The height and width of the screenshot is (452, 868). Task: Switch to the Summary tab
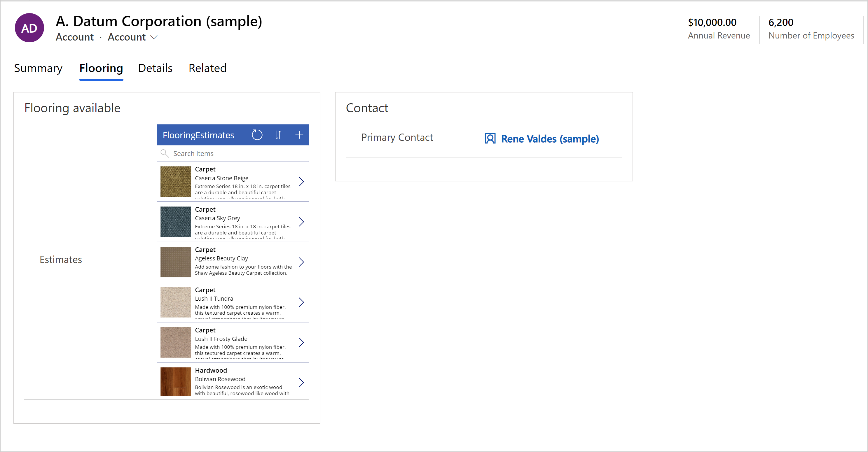tap(38, 68)
